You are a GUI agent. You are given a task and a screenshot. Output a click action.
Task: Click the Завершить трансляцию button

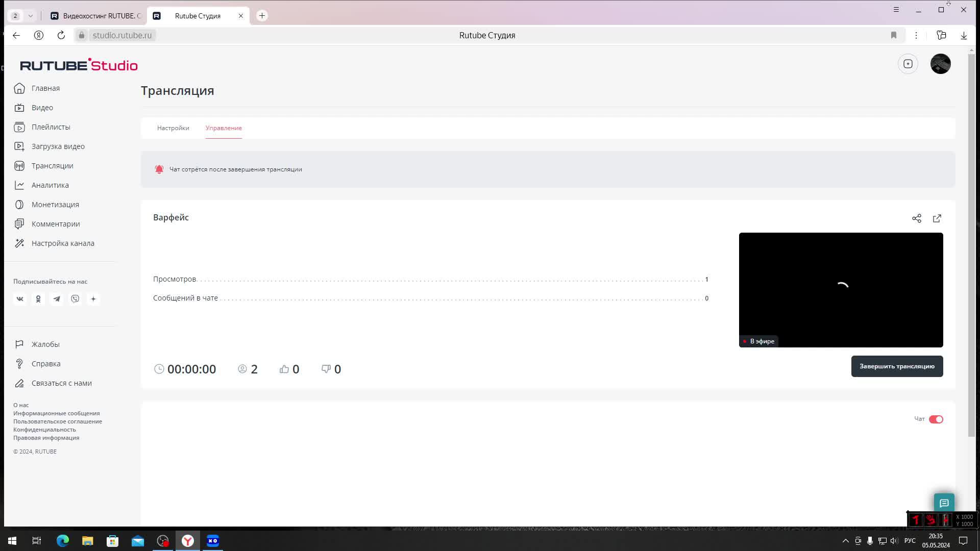897,366
